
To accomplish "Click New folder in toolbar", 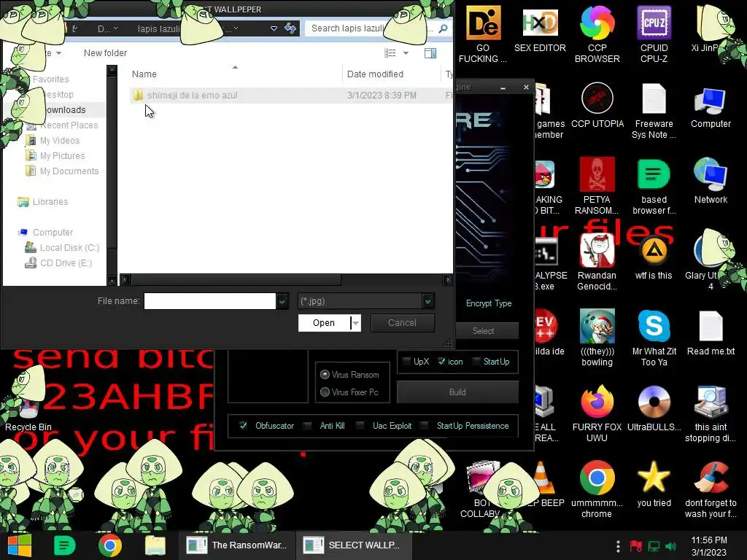I will coord(105,52).
